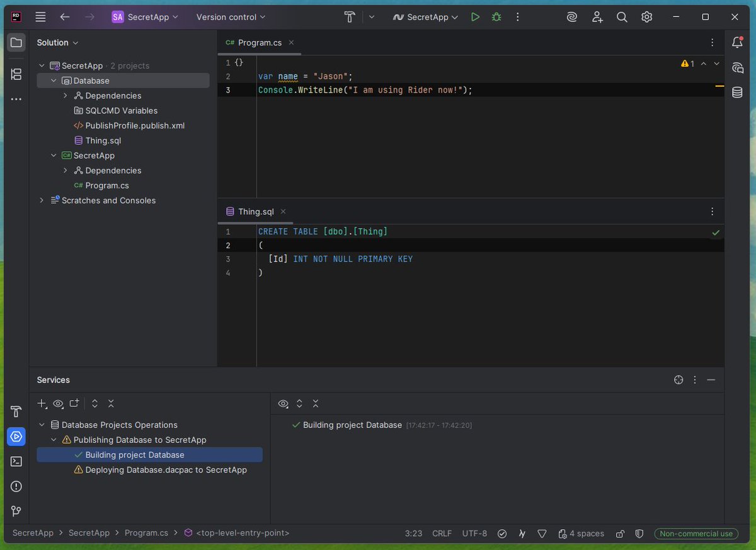Open Database tool window on right sidebar
Image resolution: width=756 pixels, height=550 pixels.
[737, 93]
